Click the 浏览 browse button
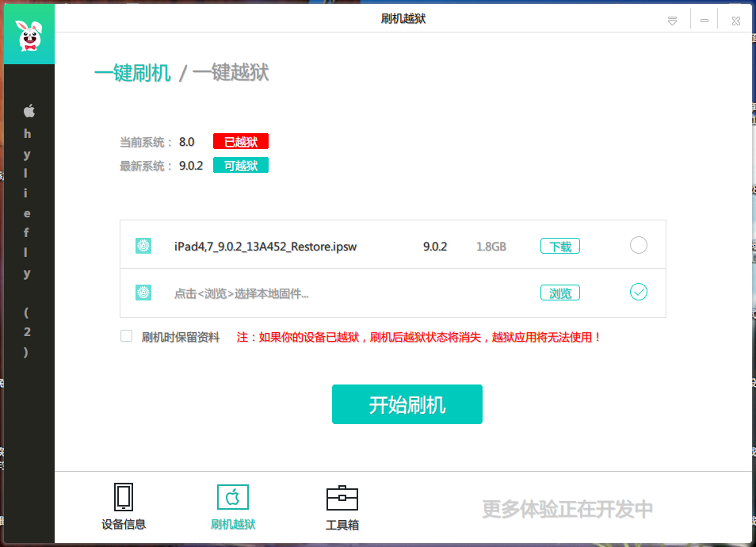This screenshot has height=547, width=756. pos(559,293)
